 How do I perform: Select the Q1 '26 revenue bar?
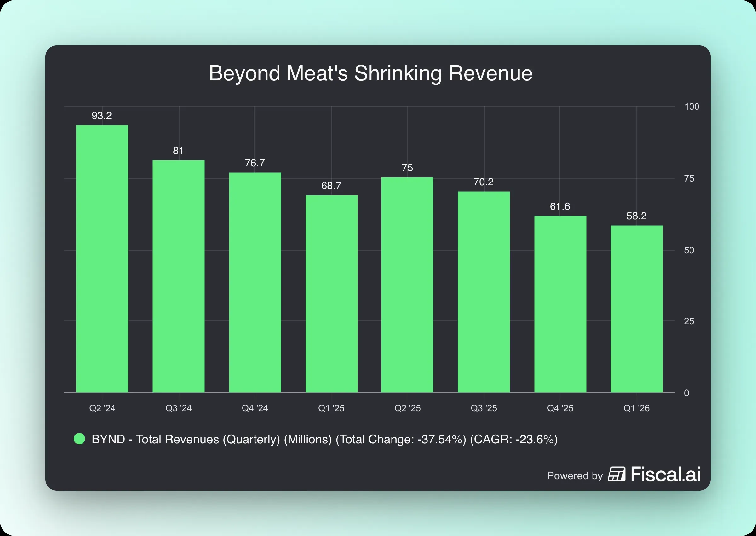pos(637,309)
